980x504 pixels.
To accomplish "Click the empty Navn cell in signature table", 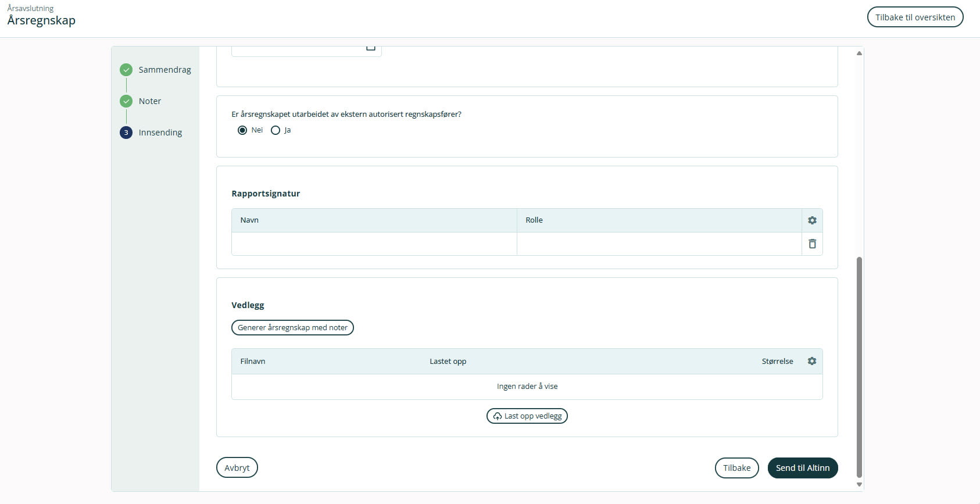I will coord(374,244).
